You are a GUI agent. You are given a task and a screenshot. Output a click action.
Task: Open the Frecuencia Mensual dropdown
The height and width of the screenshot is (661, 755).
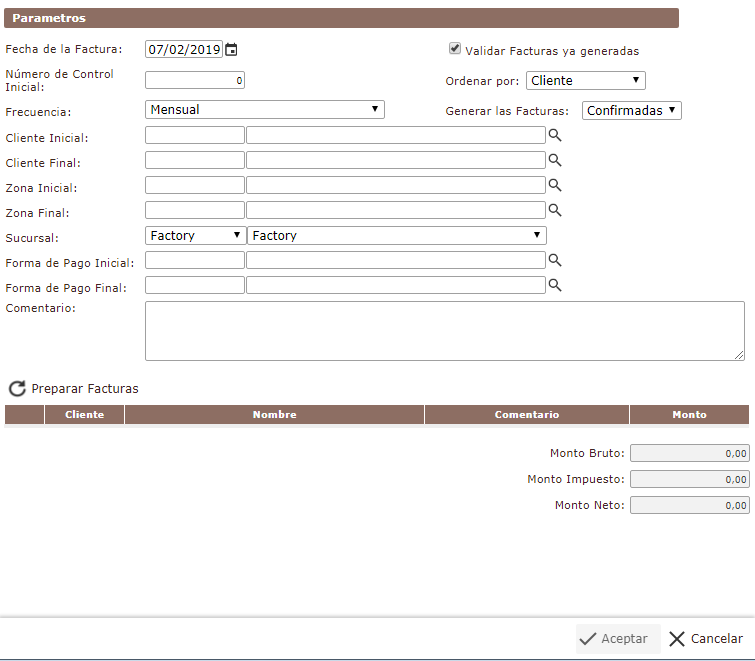(x=264, y=110)
